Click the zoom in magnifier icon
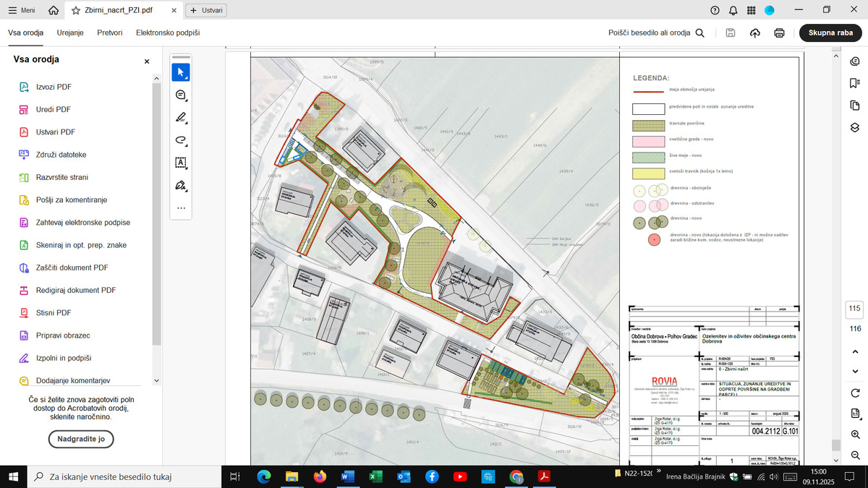This screenshot has width=868, height=488. (855, 434)
